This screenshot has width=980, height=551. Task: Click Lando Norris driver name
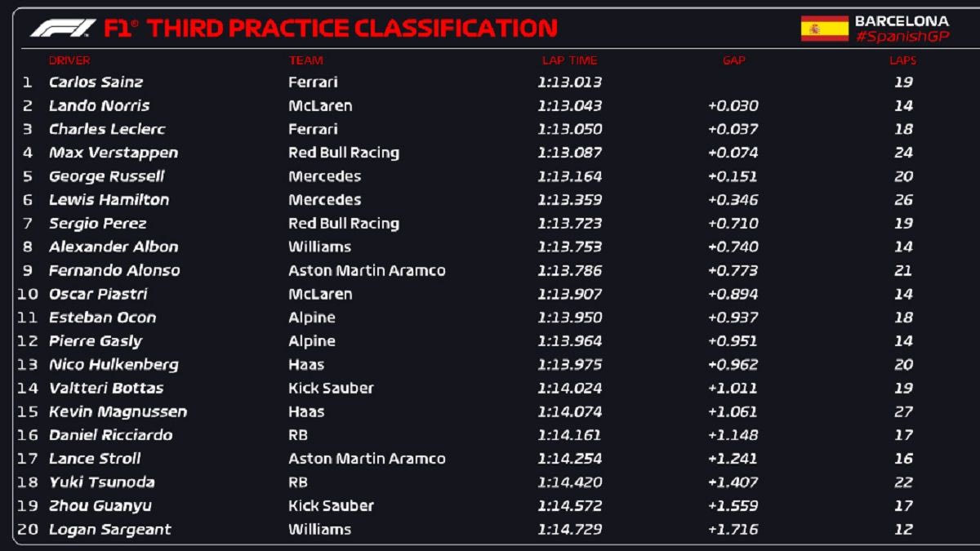[99, 106]
